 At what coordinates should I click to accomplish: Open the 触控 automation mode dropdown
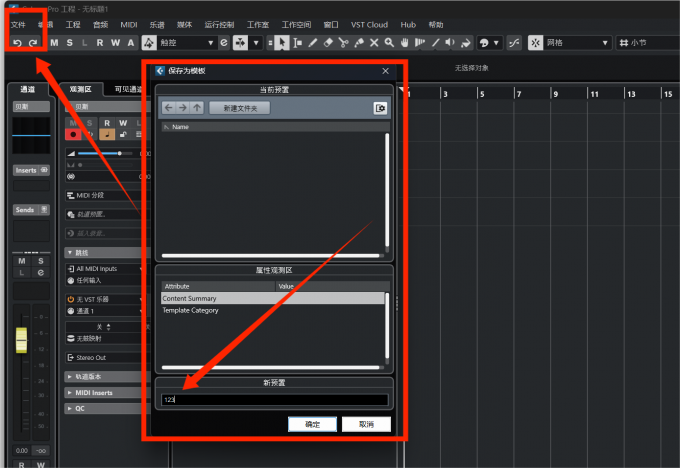(x=211, y=43)
